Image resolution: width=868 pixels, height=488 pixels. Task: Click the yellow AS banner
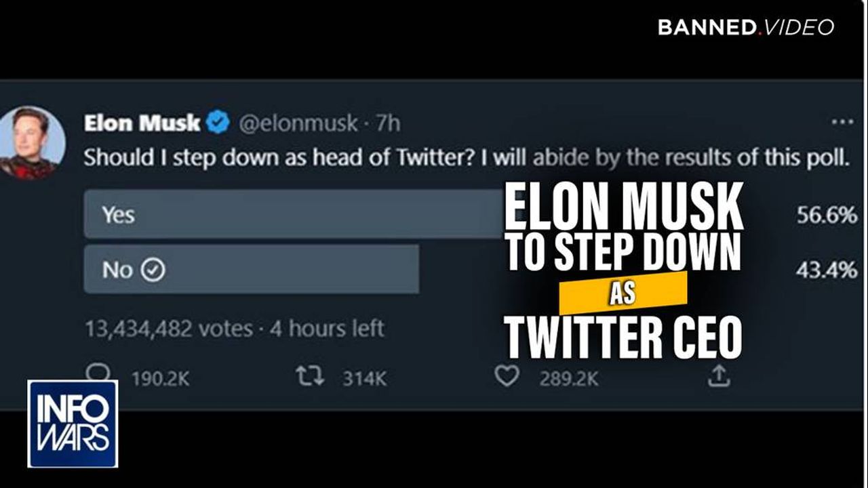pos(623,293)
